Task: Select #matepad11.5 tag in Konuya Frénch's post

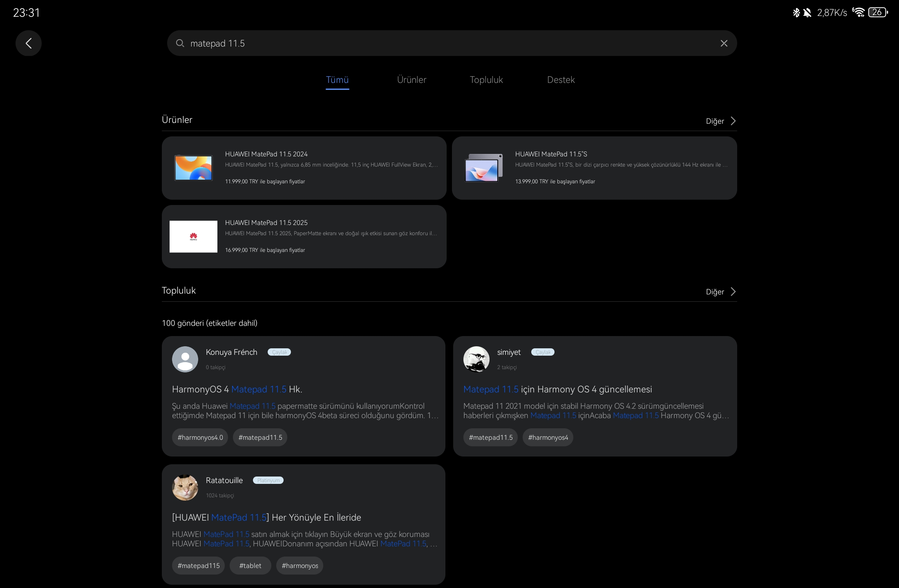Action: [260, 437]
